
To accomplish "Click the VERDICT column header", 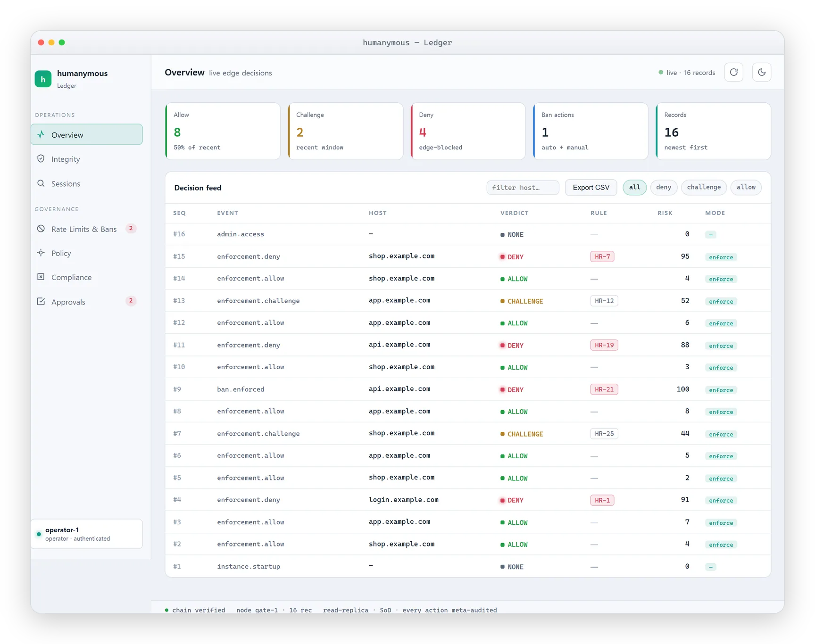I will (515, 213).
